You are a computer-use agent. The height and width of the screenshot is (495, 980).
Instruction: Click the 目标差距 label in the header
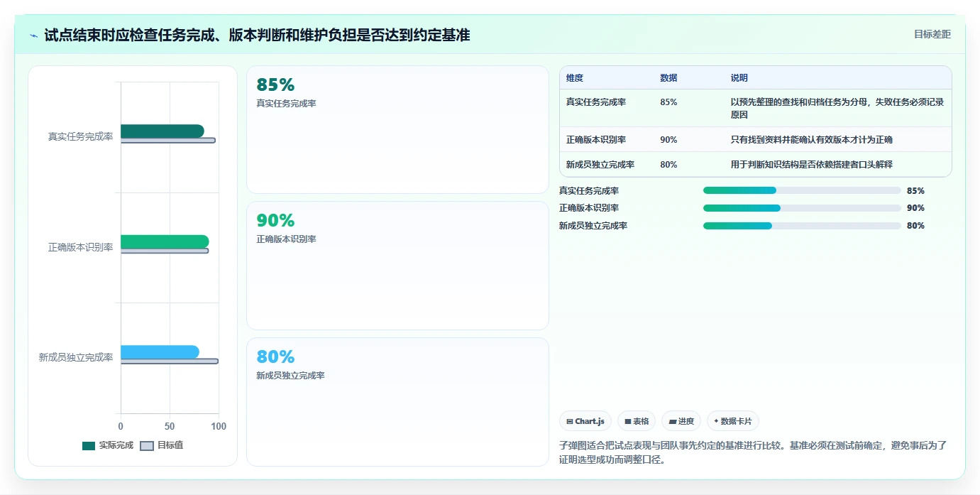[932, 34]
